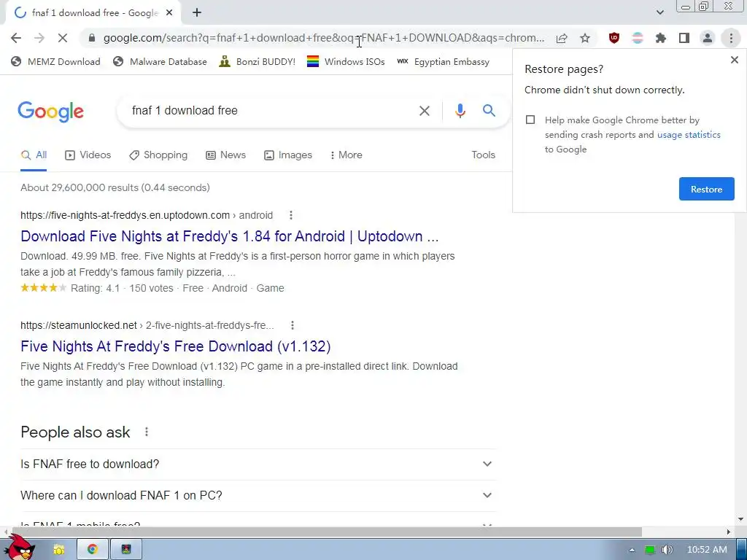Screen dimensions: 747x560
Task: Bookmark this page with the star icon
Action: (585, 38)
